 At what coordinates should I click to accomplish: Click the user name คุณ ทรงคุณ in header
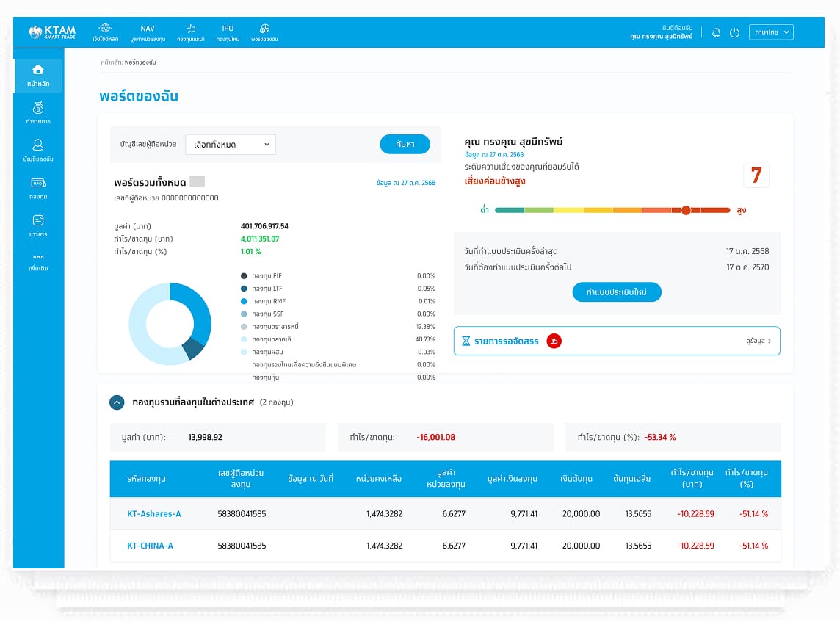[661, 37]
